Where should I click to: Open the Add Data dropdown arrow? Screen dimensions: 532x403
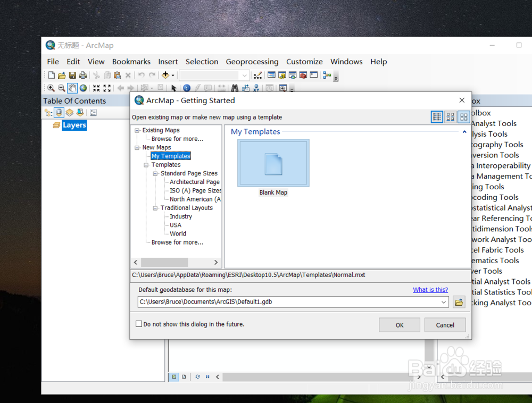pos(173,75)
